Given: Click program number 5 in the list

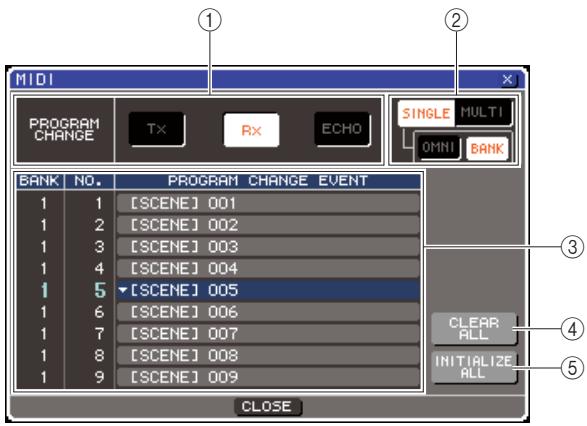Looking at the screenshot, I should click(100, 290).
